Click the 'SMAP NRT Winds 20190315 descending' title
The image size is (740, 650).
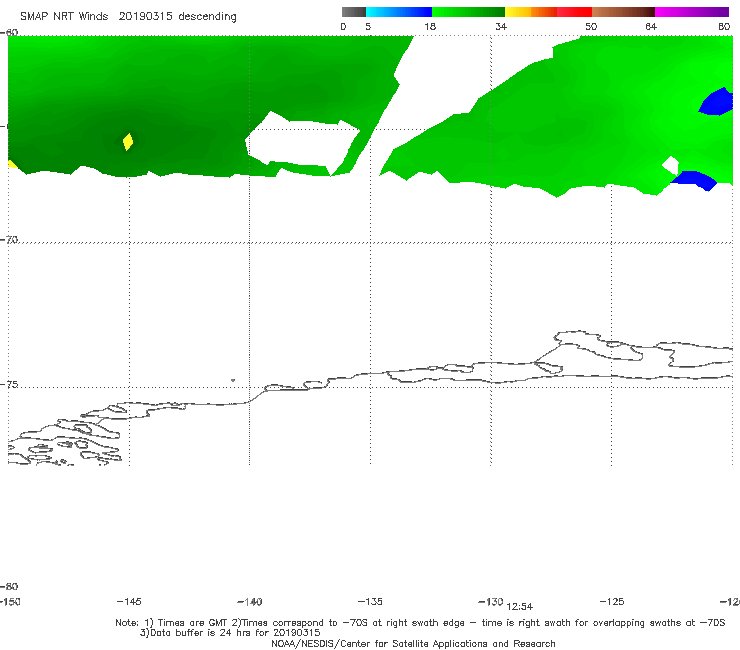click(128, 17)
